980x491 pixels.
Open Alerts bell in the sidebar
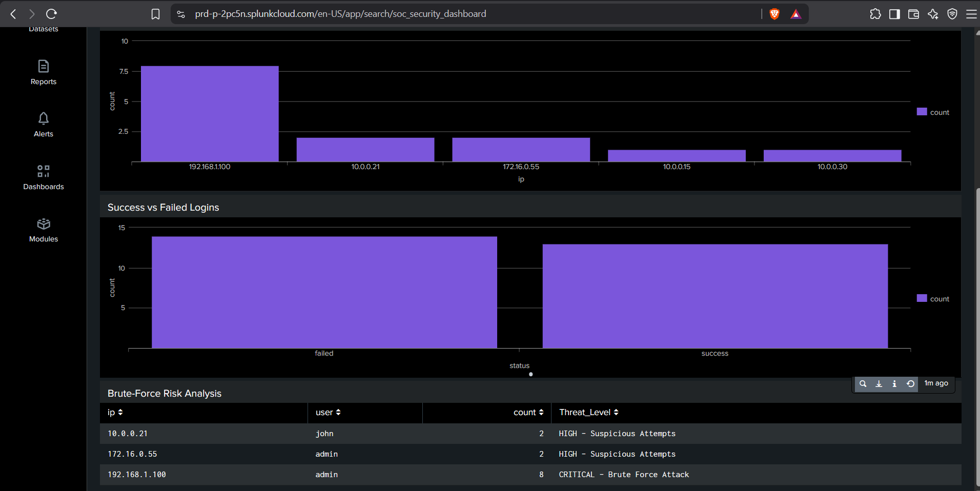(x=44, y=125)
